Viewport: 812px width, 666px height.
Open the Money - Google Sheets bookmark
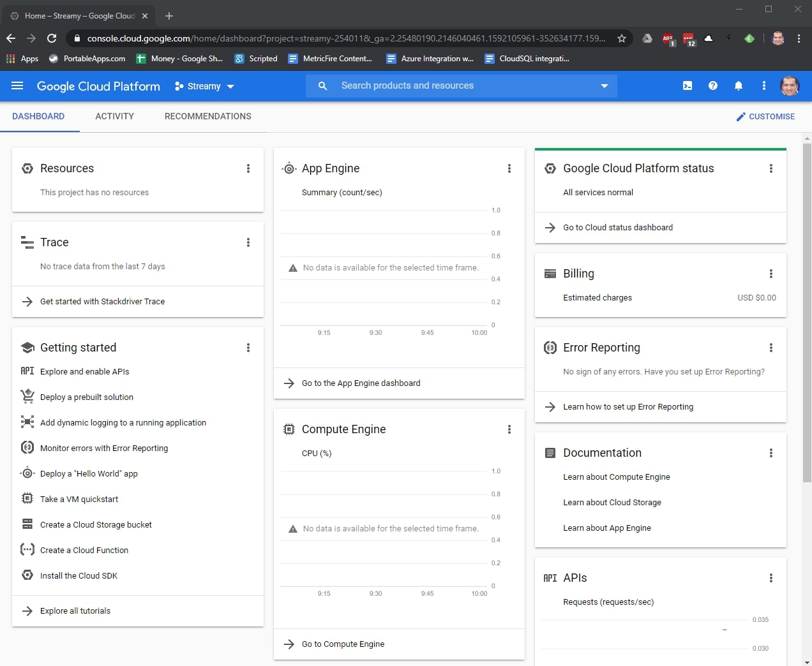point(179,59)
